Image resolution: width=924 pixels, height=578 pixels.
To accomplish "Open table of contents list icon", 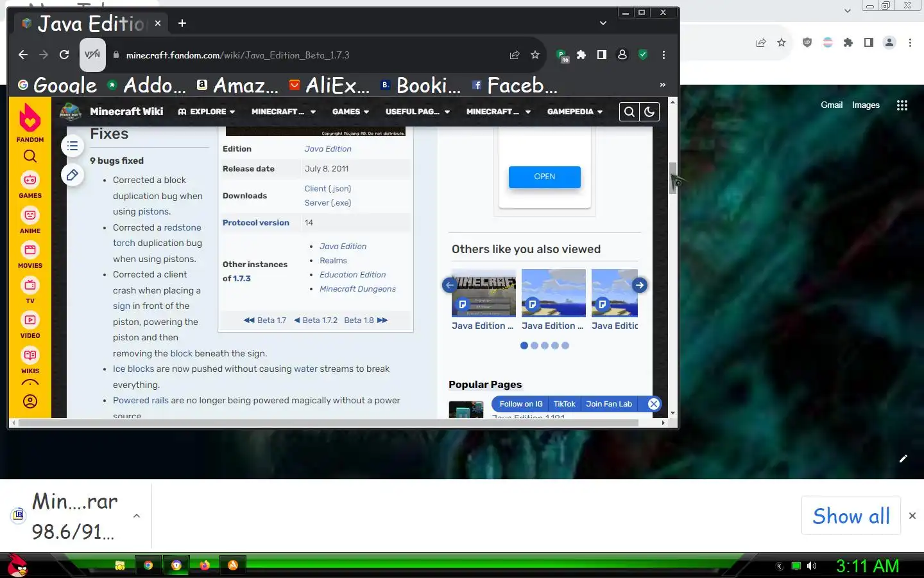I will tap(73, 146).
